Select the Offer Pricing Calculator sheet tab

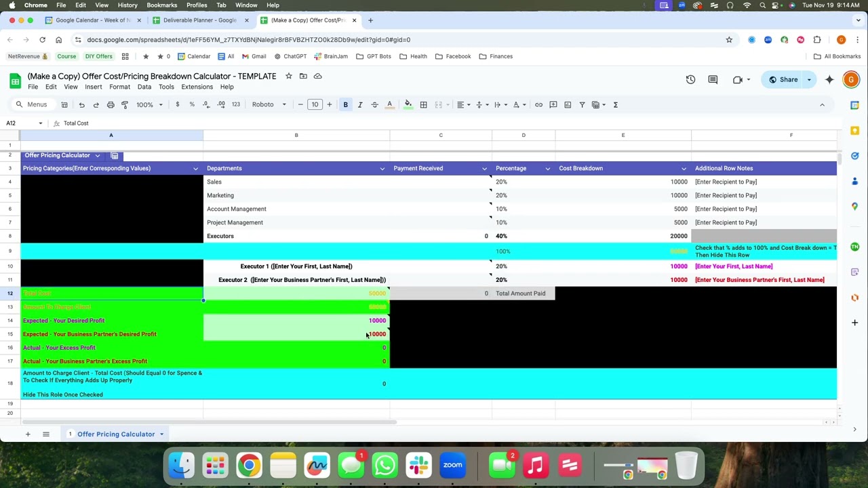116,434
